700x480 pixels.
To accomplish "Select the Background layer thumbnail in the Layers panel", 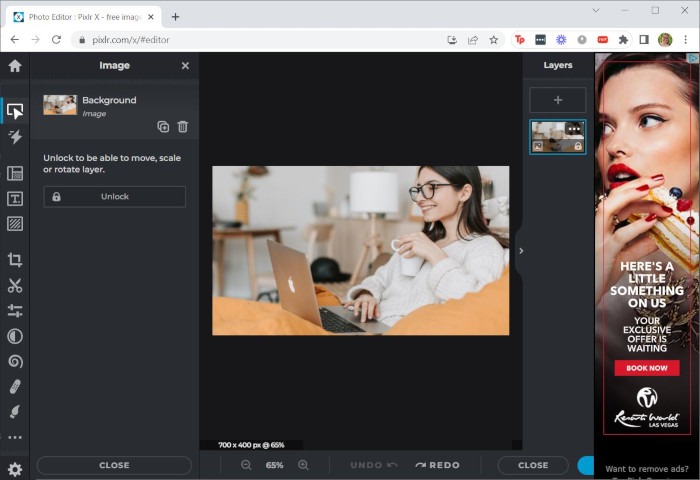I will coord(558,137).
